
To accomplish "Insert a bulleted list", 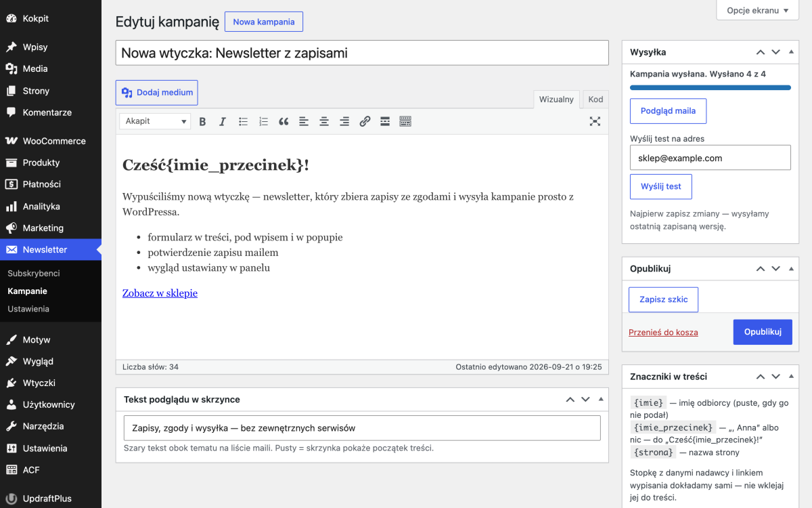I will click(x=243, y=121).
